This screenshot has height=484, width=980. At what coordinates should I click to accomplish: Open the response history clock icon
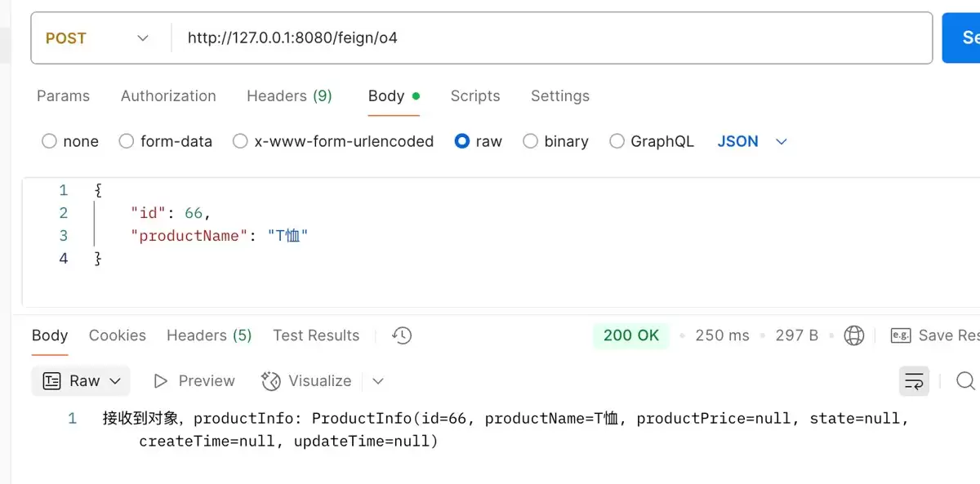402,335
